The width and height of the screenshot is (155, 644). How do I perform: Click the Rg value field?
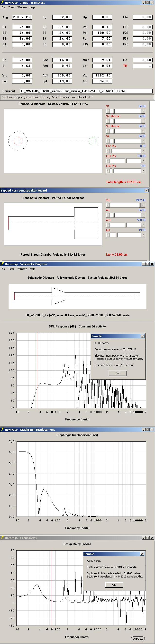[x=102, y=17]
